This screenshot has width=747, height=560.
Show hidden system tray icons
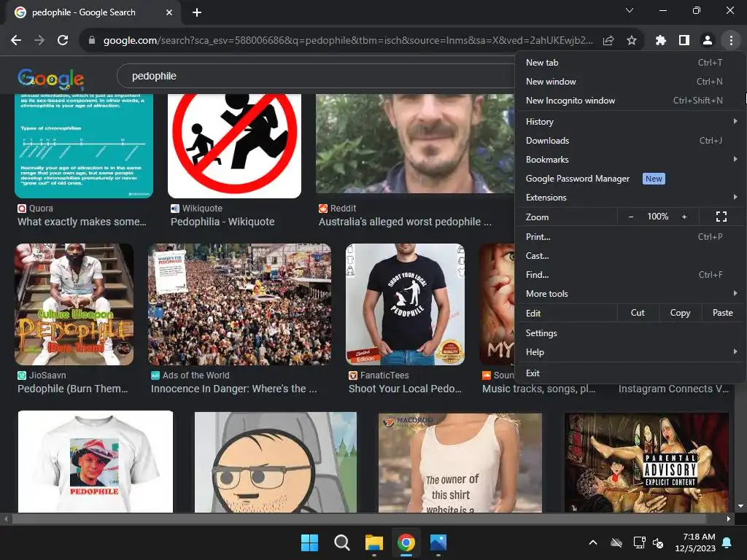pos(593,542)
